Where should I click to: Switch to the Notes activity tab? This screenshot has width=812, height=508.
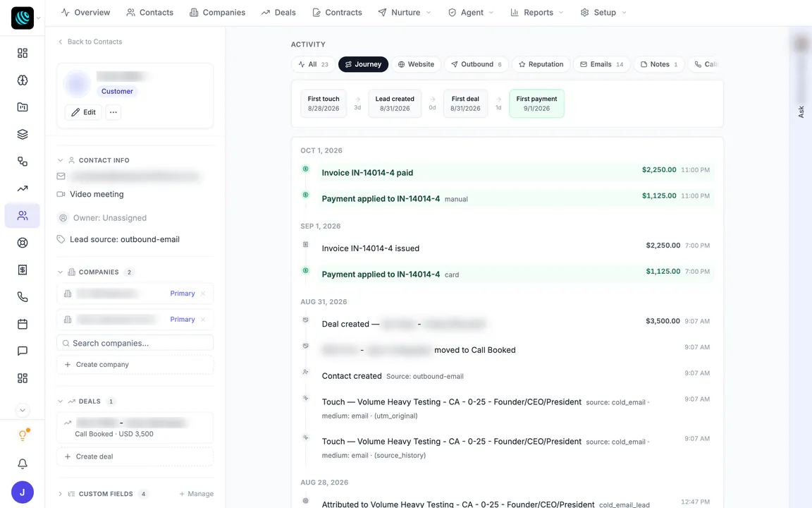click(x=659, y=64)
